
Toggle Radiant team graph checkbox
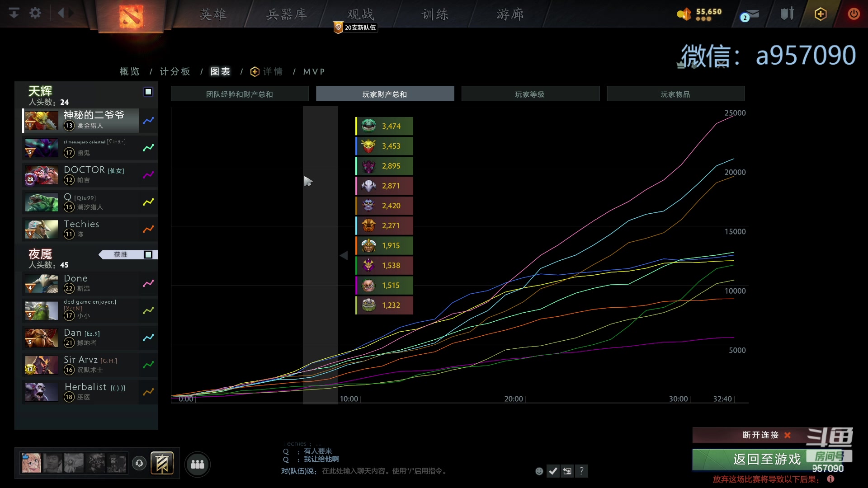(148, 92)
